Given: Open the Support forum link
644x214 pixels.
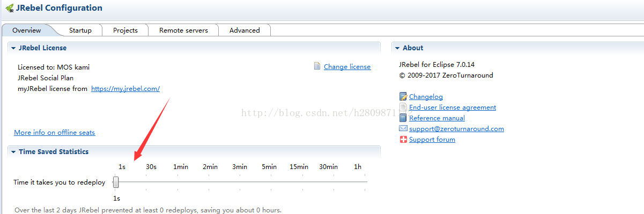Looking at the screenshot, I should [x=432, y=140].
